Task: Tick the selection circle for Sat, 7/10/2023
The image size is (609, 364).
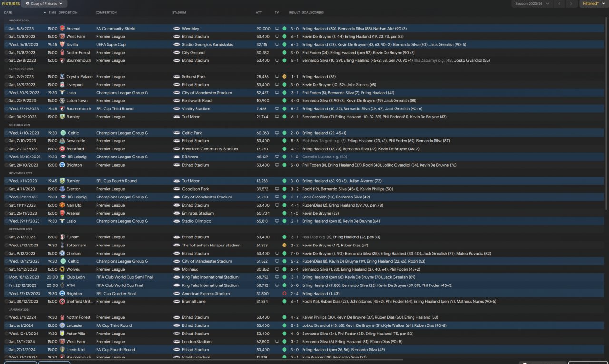Action: pos(6,141)
